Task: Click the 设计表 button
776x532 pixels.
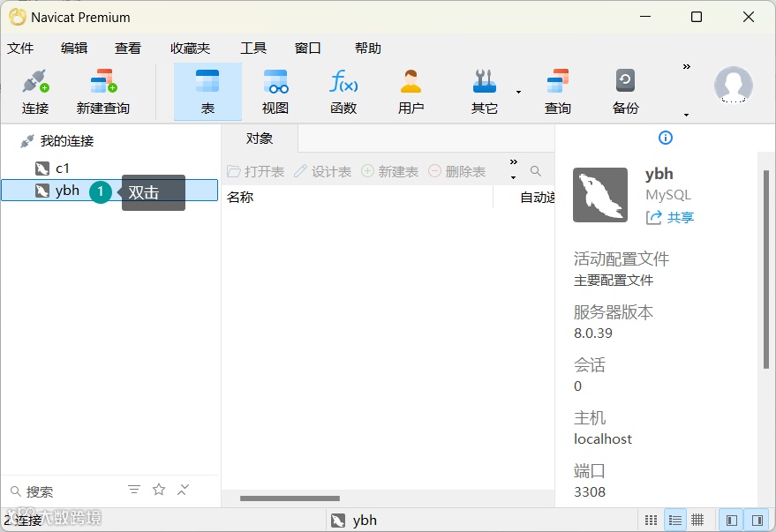Action: pyautogui.click(x=323, y=171)
